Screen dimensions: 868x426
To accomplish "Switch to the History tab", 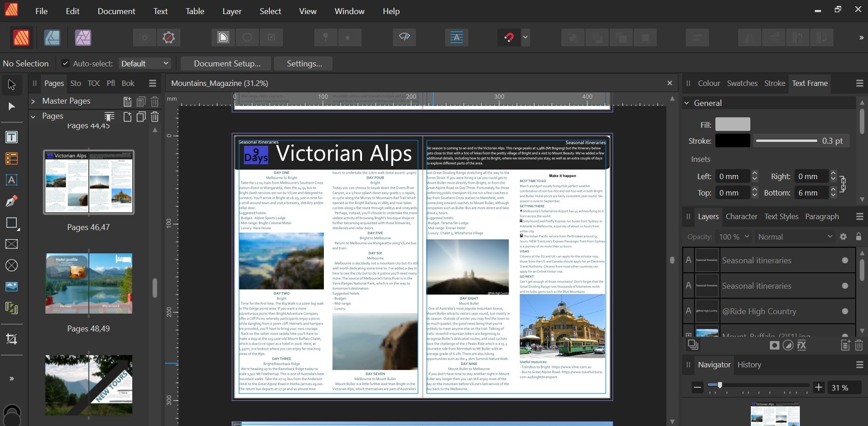I will (749, 365).
